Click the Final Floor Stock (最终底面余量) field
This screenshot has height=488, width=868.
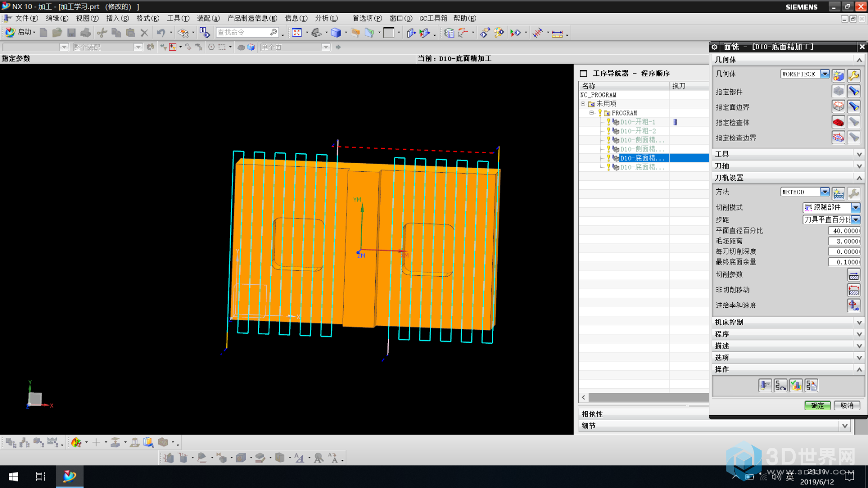(844, 262)
